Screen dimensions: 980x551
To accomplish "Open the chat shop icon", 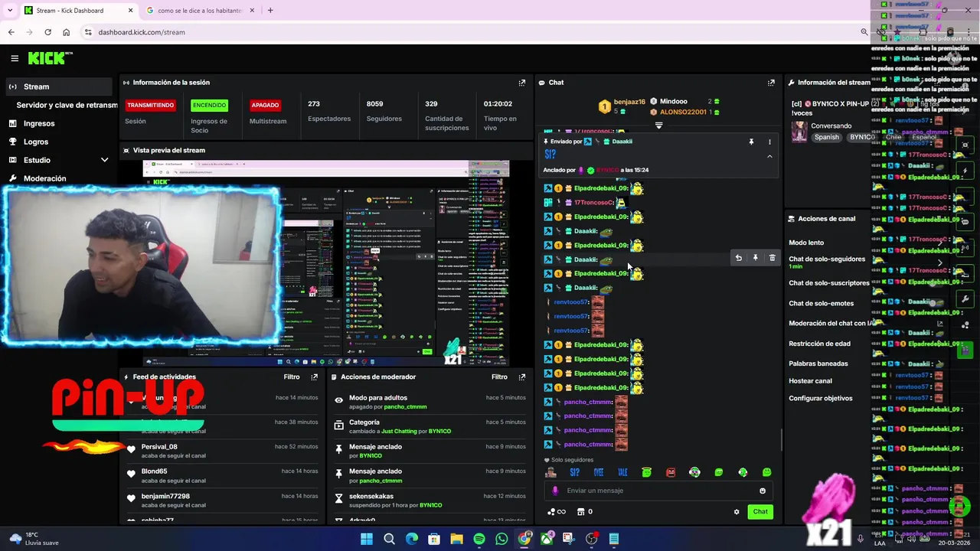I will [x=580, y=512].
